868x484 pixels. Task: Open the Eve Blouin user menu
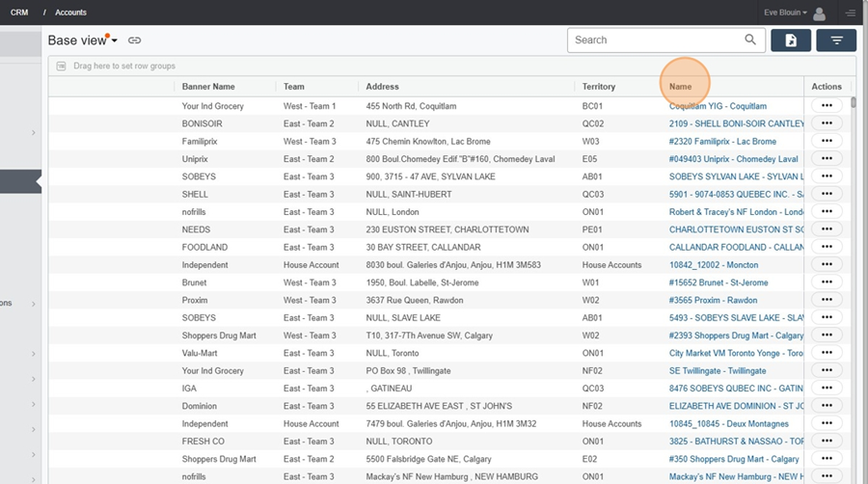point(785,13)
